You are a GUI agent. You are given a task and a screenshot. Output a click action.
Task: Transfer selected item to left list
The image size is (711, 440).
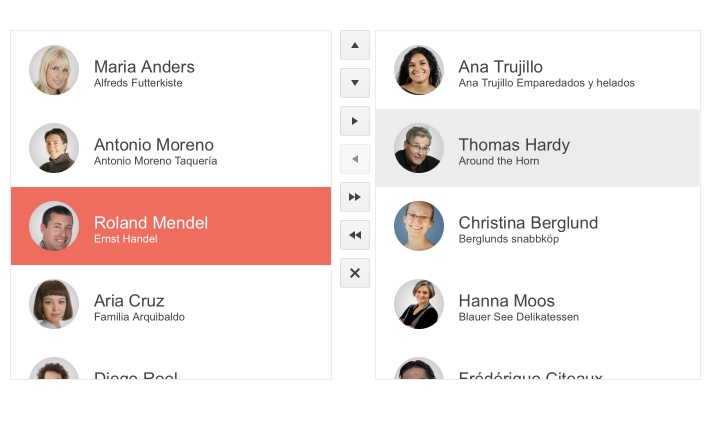tap(355, 159)
